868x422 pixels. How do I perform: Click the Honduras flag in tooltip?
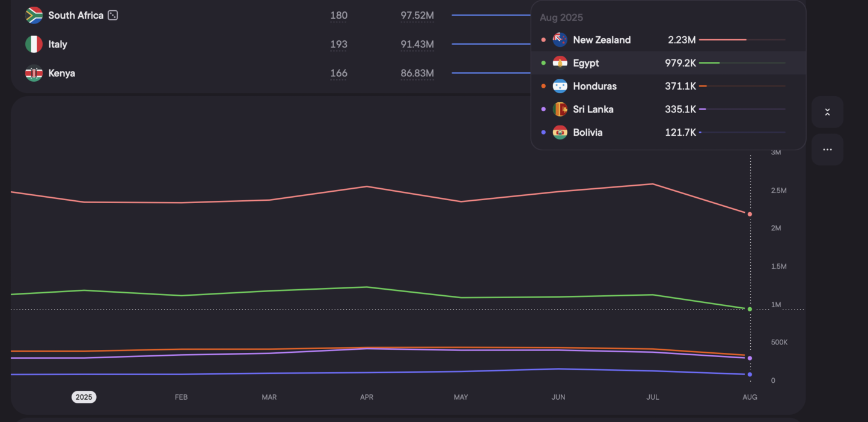click(560, 87)
